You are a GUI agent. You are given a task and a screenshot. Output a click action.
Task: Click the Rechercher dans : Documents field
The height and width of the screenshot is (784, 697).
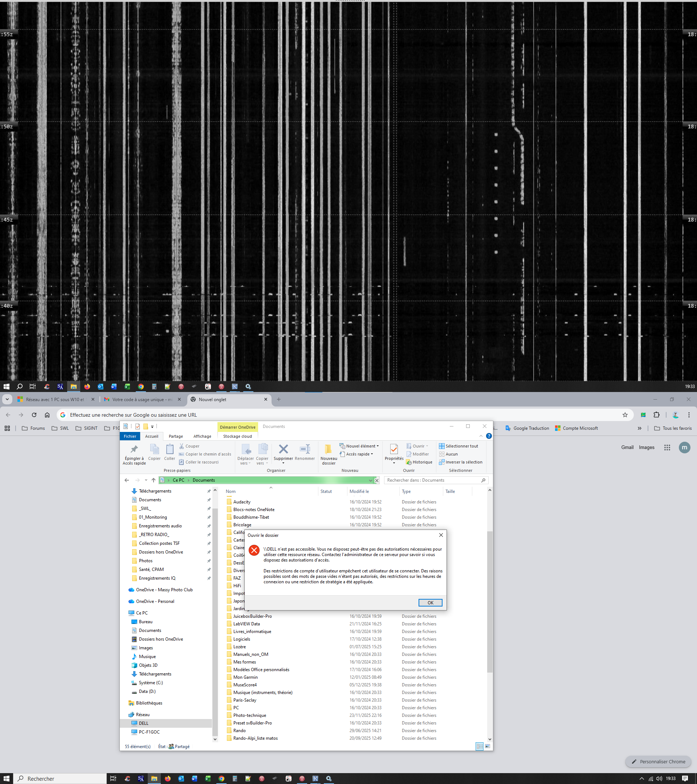(436, 480)
